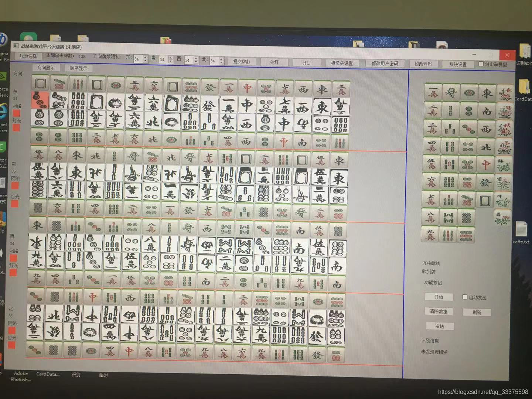532x399 pixels.
Task: Pick the 四萬 tile in the right palette
Action: point(431,146)
